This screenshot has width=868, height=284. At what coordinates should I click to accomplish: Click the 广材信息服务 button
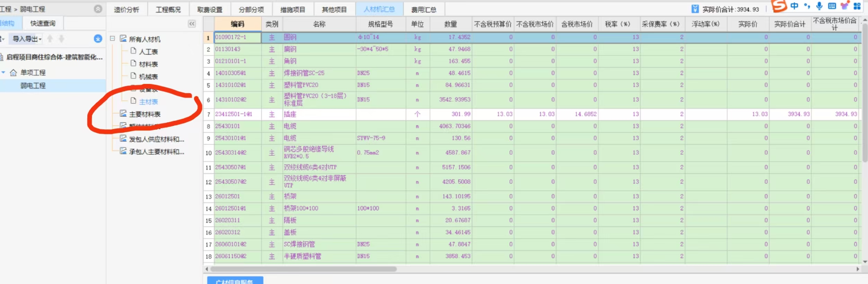(x=235, y=281)
